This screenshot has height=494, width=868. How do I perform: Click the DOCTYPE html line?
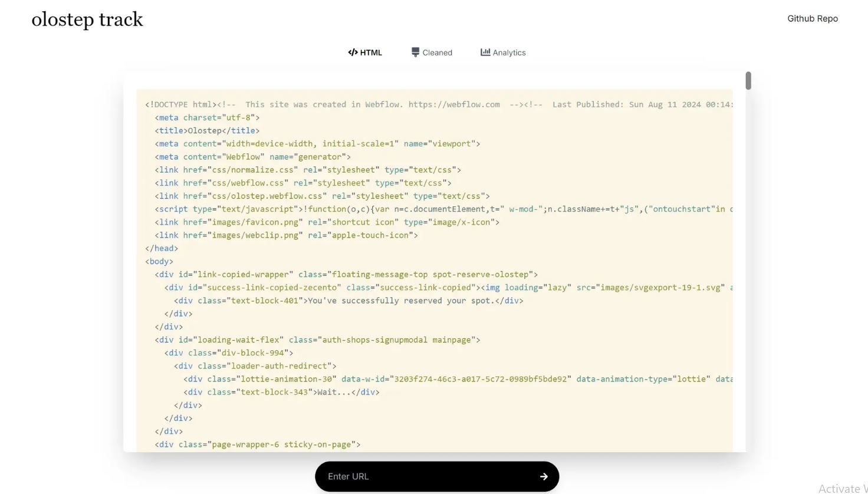[439, 104]
